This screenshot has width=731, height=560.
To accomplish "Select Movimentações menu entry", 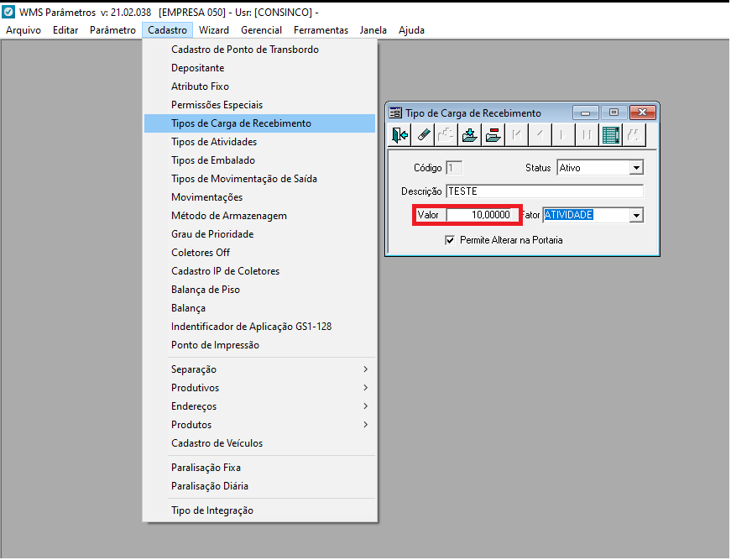I will click(x=259, y=197).
